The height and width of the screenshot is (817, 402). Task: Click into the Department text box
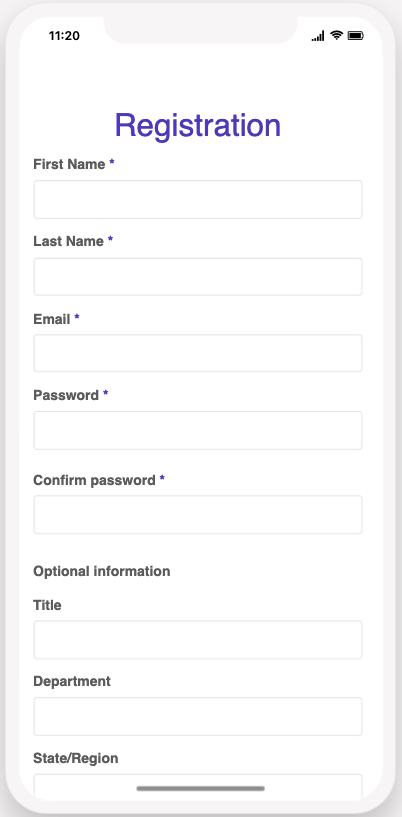coord(198,716)
